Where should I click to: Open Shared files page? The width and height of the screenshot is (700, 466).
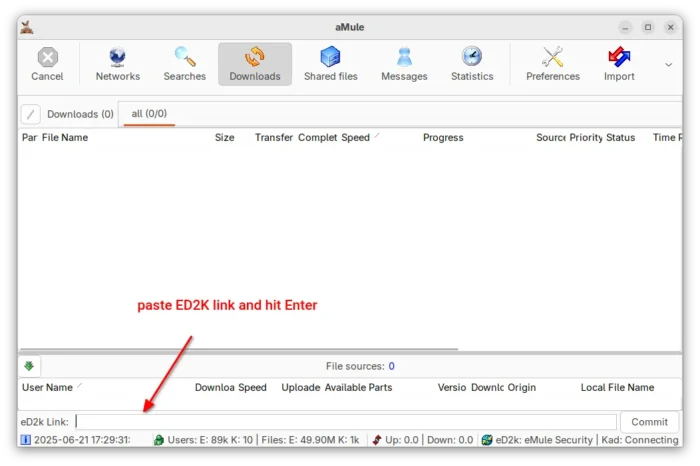(x=331, y=64)
